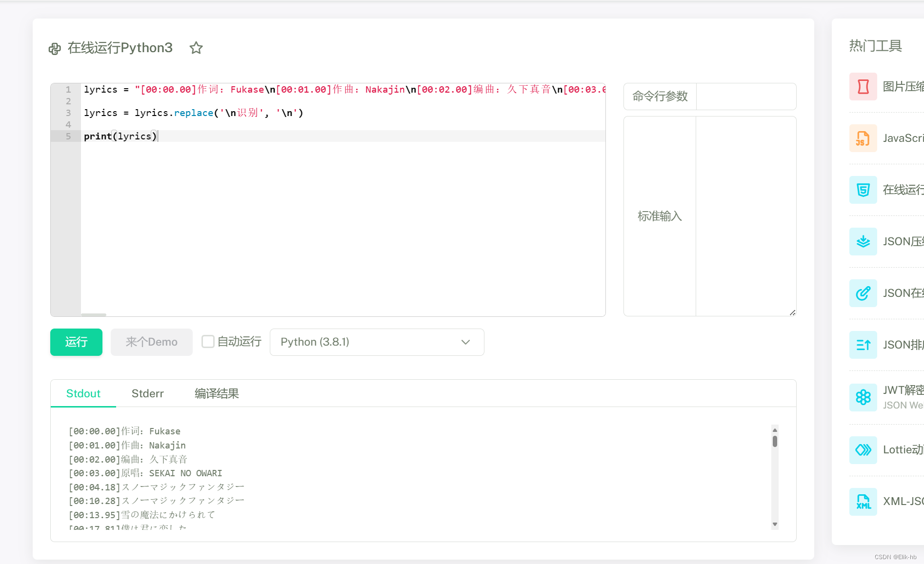The image size is (924, 564).
Task: Expand the Python (3.8.1) version dropdown
Action: coord(377,342)
